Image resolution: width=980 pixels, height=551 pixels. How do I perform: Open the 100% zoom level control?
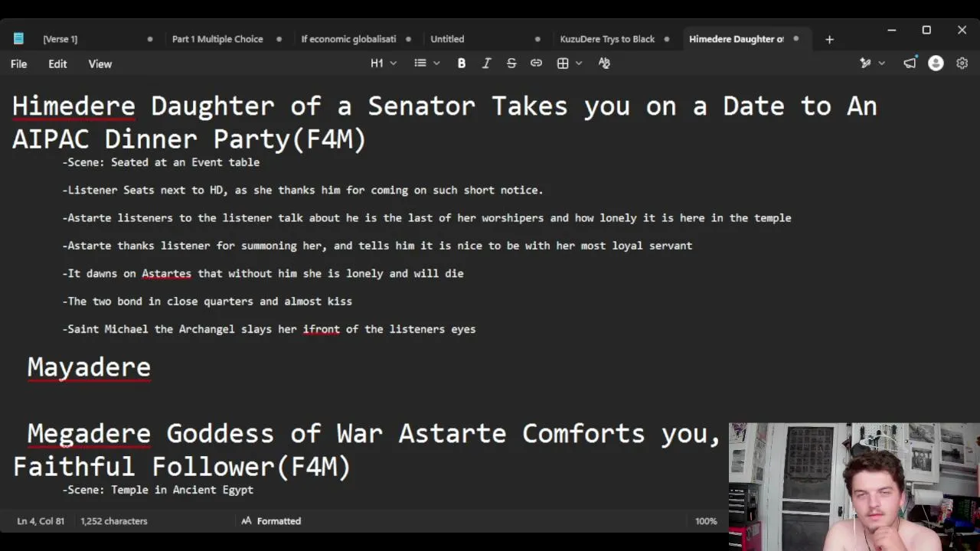point(706,521)
